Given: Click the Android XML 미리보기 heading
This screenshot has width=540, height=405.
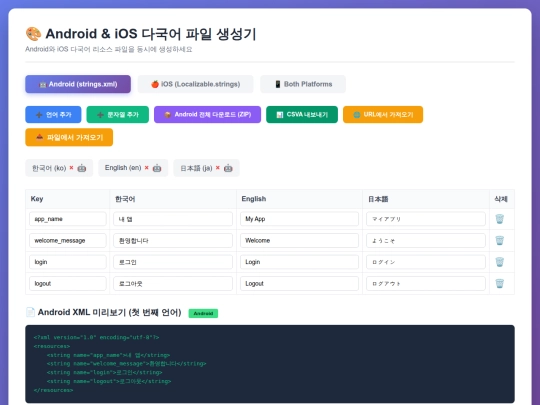Looking at the screenshot, I should [x=110, y=312].
